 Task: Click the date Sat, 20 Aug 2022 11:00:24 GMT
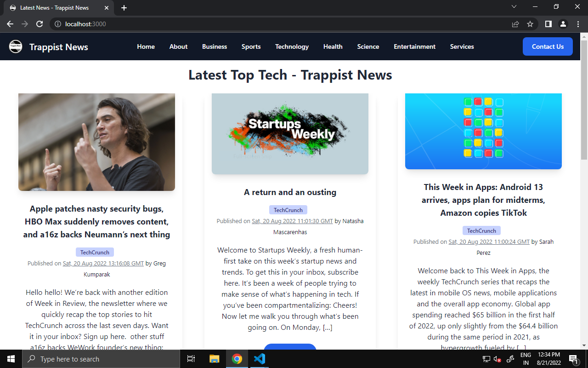489,242
